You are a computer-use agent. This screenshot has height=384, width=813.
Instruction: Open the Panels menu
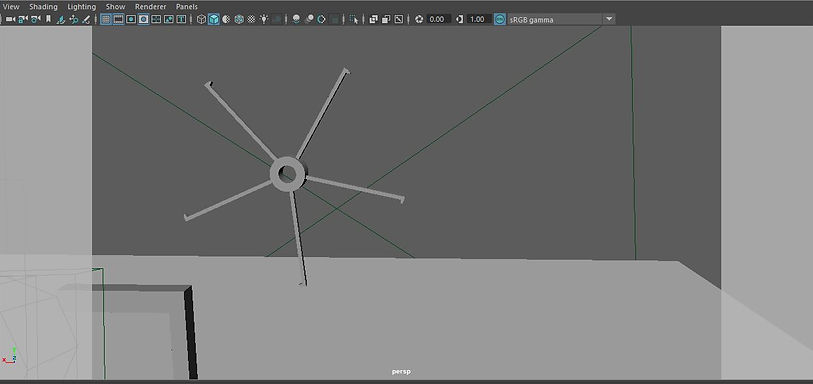pyautogui.click(x=187, y=7)
